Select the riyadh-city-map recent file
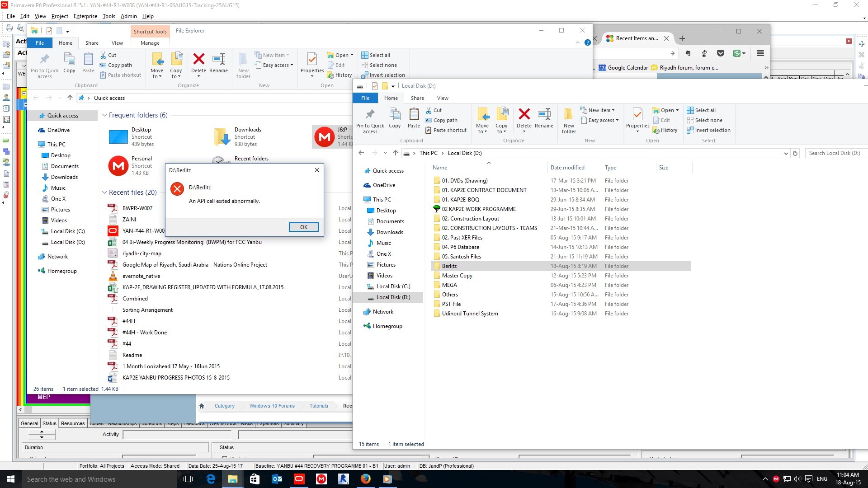 (x=142, y=253)
